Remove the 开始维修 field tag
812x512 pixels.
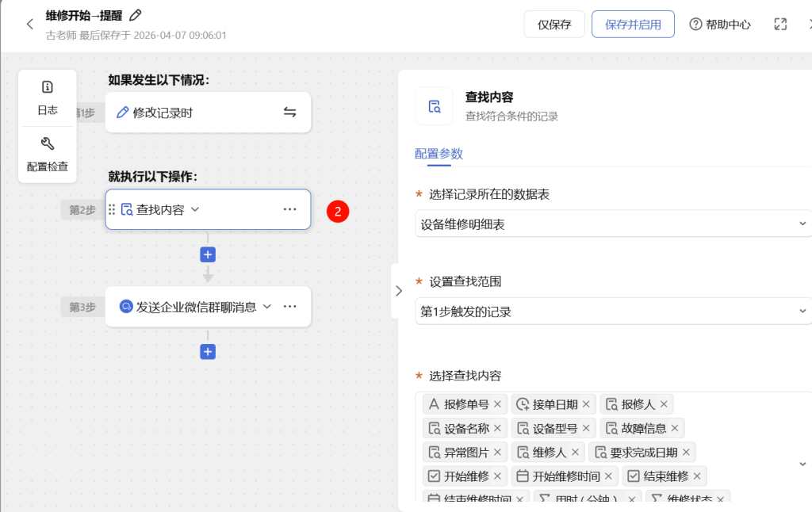pos(498,476)
